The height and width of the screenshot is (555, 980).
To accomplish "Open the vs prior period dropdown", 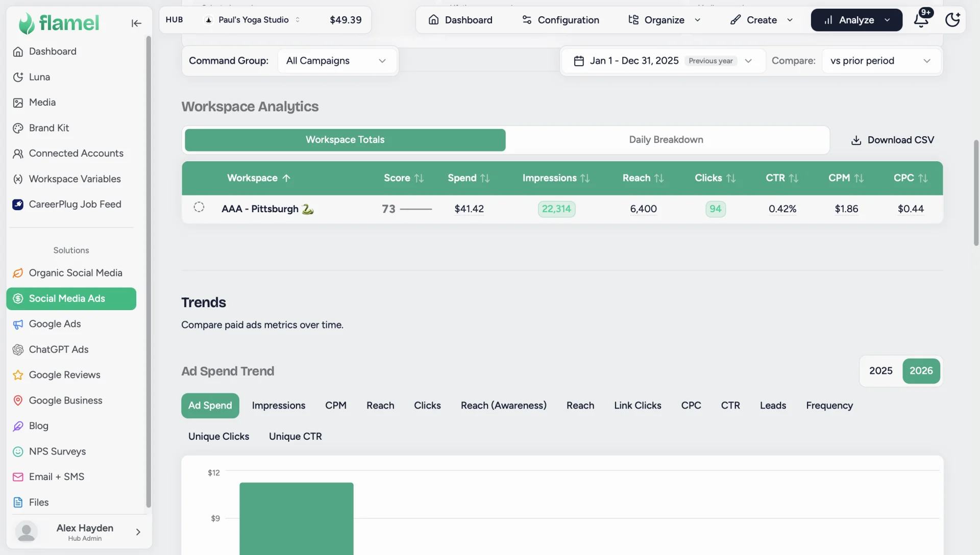I will 881,61.
